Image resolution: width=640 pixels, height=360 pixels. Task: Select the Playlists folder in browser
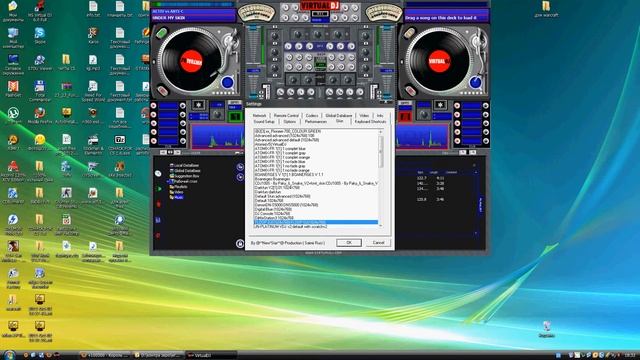(178, 187)
